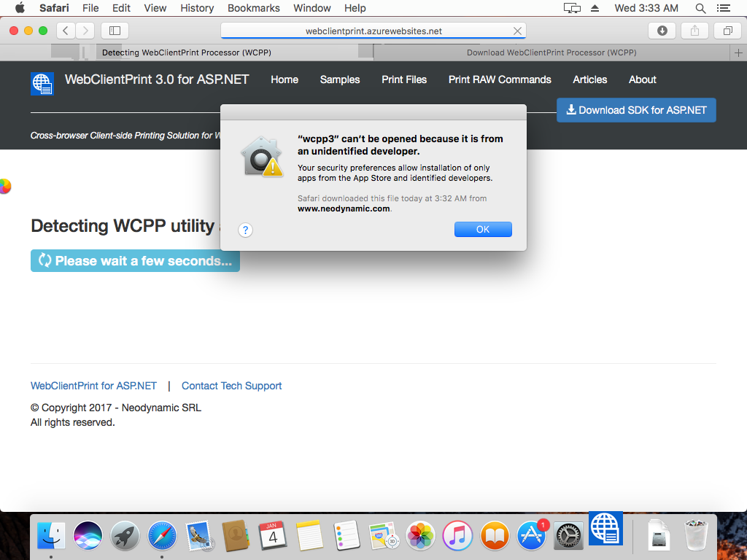Open the View menu

[x=155, y=8]
